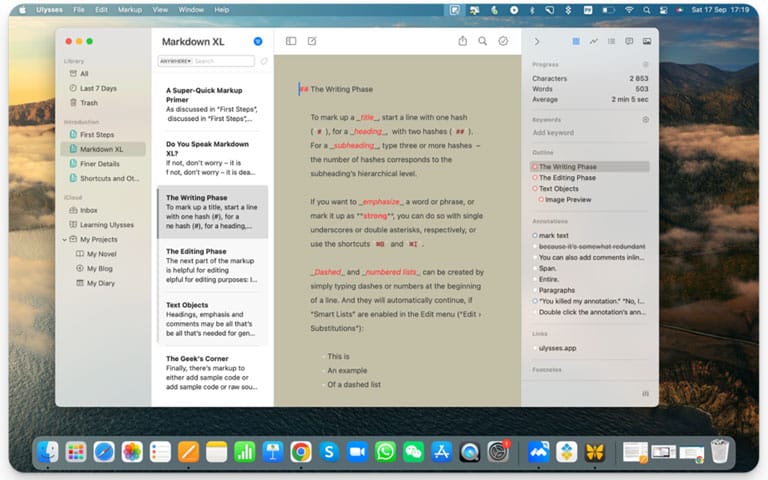
Task: Open the Markup menu
Action: 130,10
